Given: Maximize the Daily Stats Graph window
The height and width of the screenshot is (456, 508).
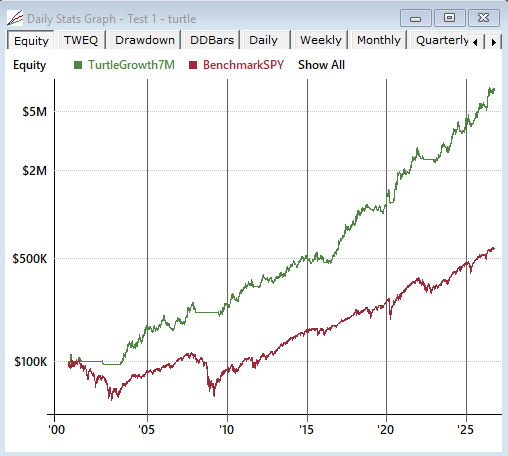Looking at the screenshot, I should [x=449, y=18].
